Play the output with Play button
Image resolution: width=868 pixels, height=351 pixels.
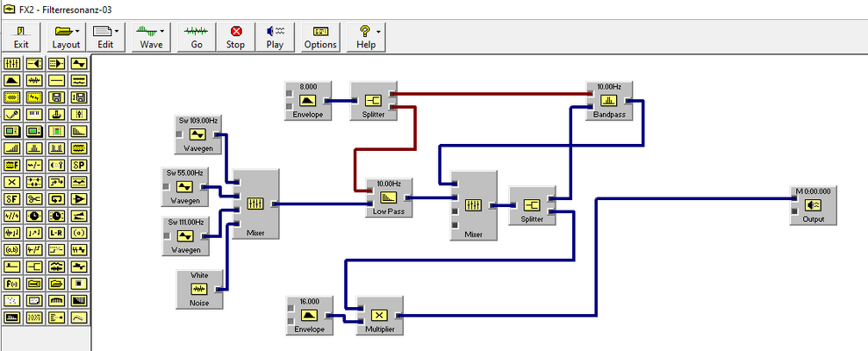coord(275,37)
